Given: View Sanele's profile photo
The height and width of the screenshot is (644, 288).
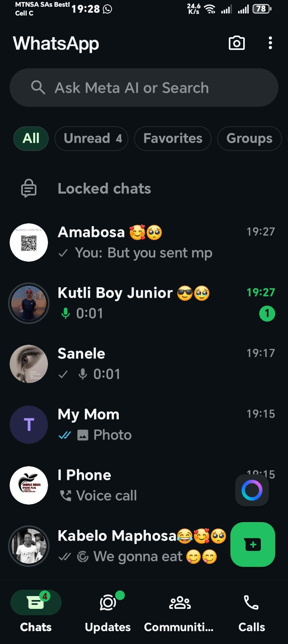Looking at the screenshot, I should [x=29, y=364].
